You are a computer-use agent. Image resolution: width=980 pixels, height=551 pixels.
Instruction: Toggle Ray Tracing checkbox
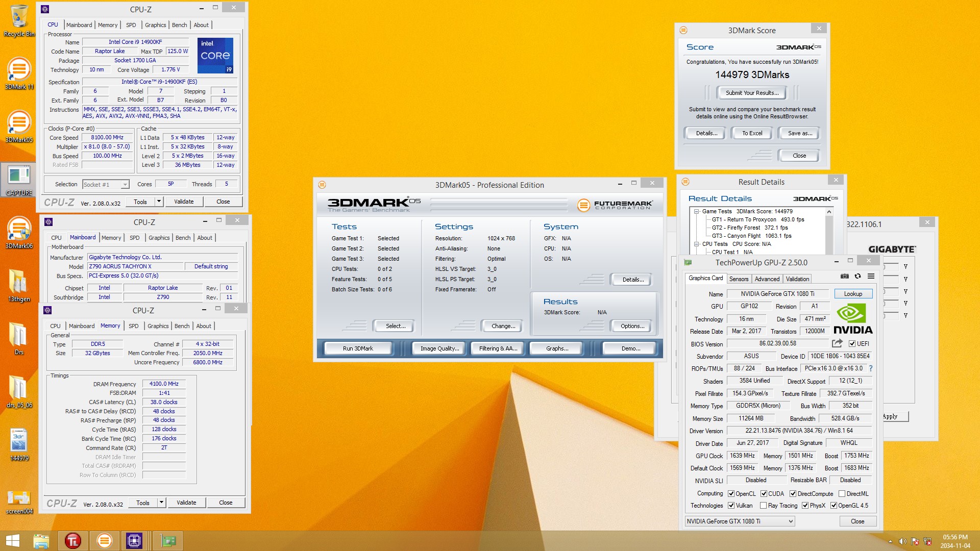click(x=763, y=506)
